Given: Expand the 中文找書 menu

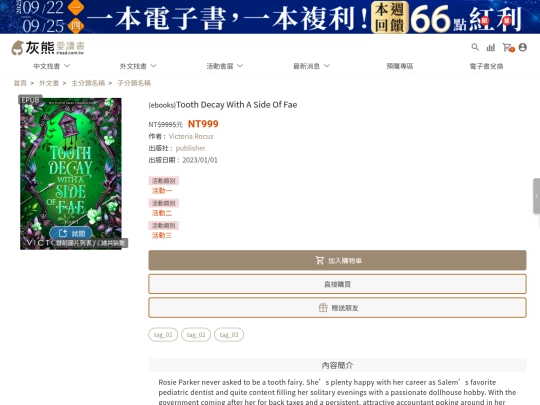Looking at the screenshot, I should click(x=52, y=66).
